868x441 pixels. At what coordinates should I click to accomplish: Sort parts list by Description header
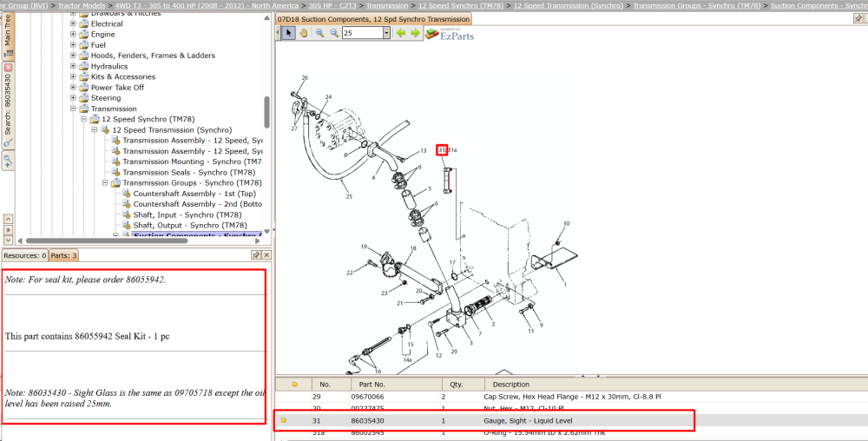[676, 384]
